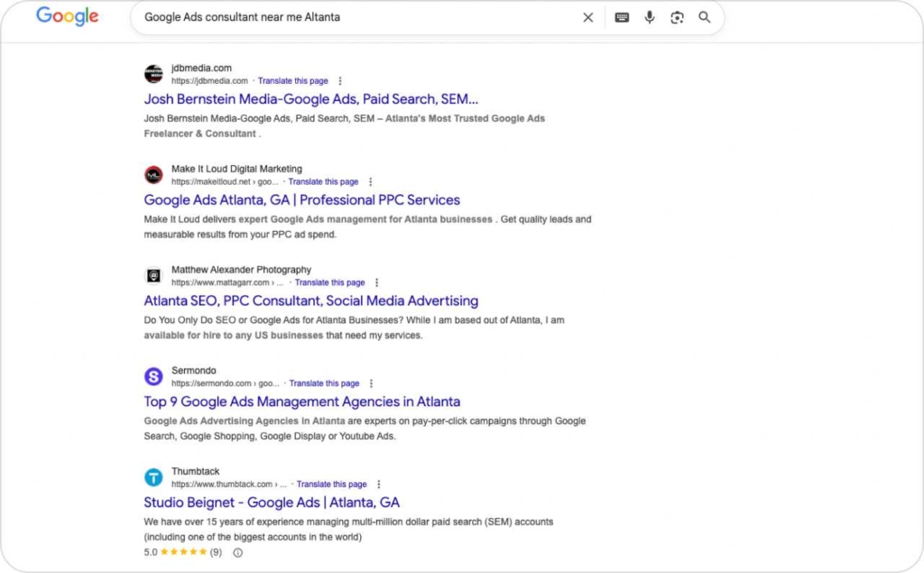Image resolution: width=924 pixels, height=573 pixels.
Task: Open Translate this page for Make It Loud
Action: (x=324, y=181)
